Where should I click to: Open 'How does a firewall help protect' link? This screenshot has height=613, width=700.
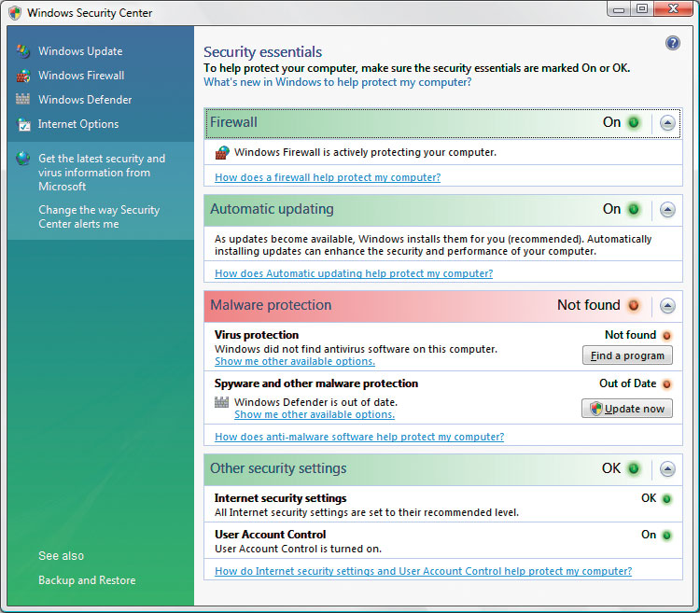(x=328, y=177)
